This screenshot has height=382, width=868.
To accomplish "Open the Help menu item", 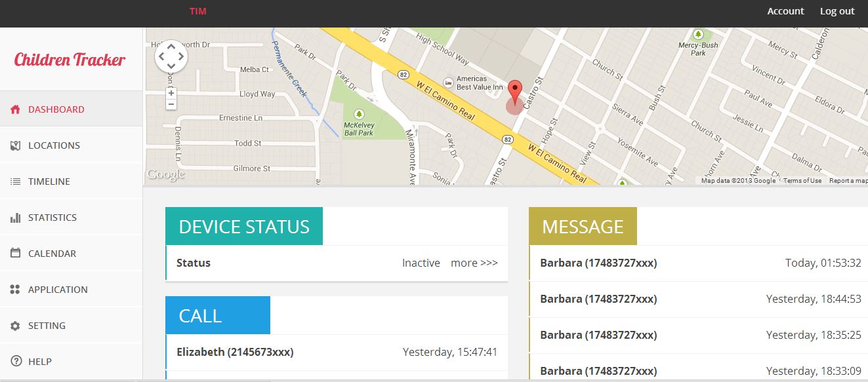I will (x=71, y=362).
